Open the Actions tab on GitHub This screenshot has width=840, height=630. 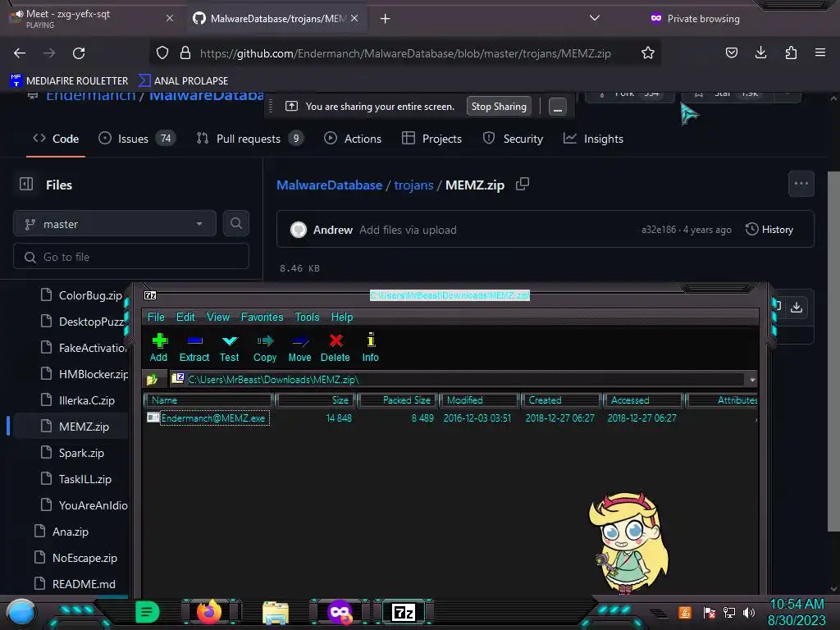coord(353,139)
